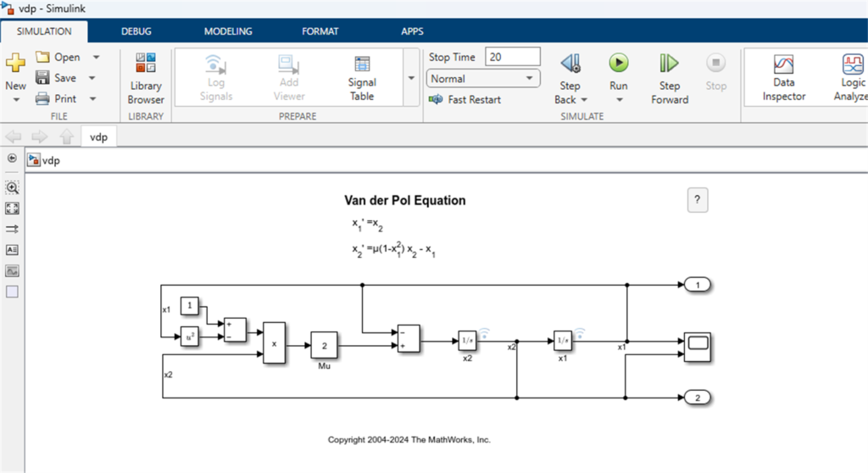Open the New dropdown arrow
Screen dimensions: 868x473
tap(16, 100)
